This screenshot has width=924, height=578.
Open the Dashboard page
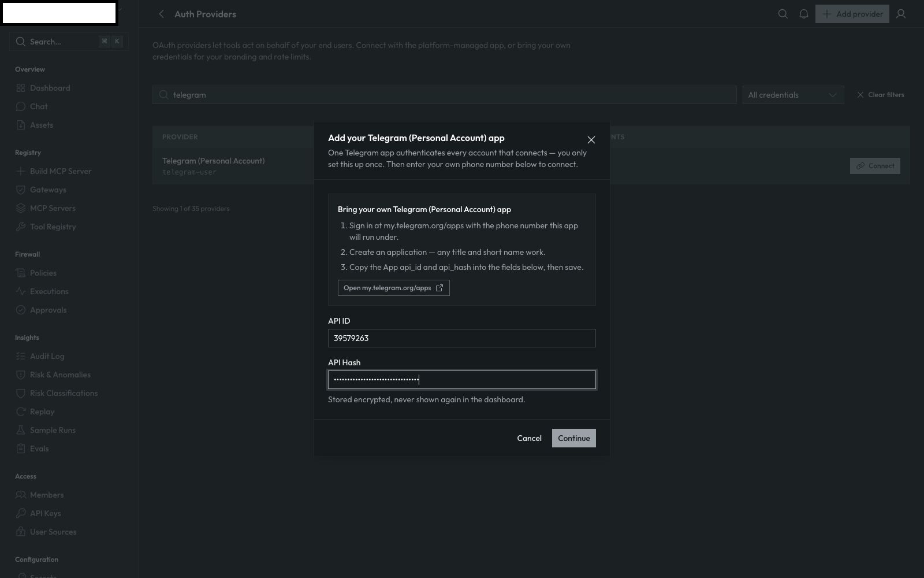tap(50, 88)
